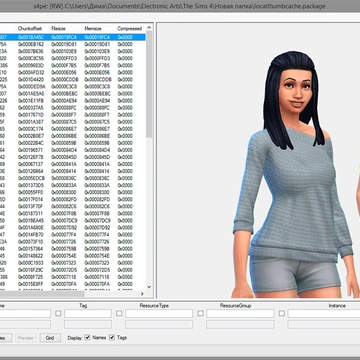Screen dimensions: 360x360
Task: Sort the list by the Compressed column header
Action: click(131, 28)
